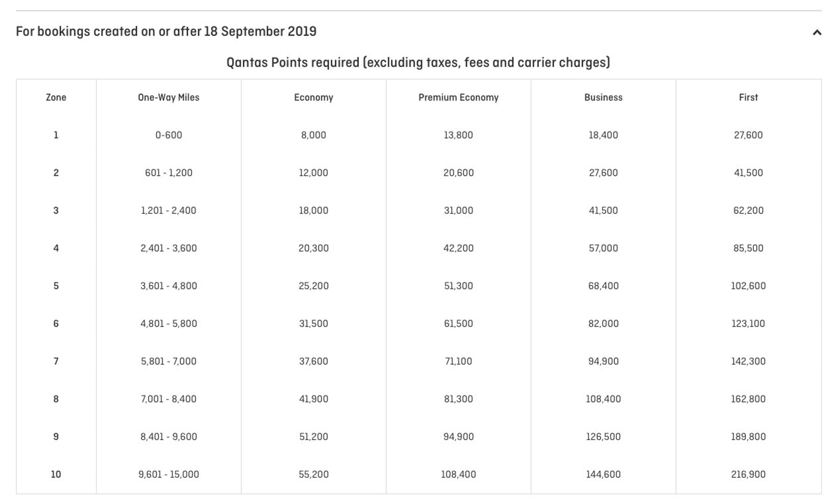
Task: Click the Zone 5 row number
Action: point(56,286)
